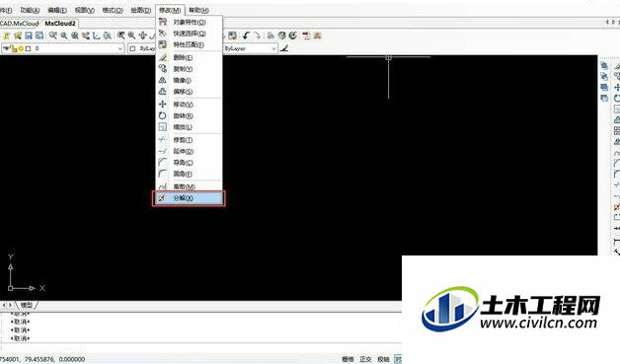The width and height of the screenshot is (620, 364).
Task: Choose 移动(V) Move menu entry
Action: click(189, 105)
